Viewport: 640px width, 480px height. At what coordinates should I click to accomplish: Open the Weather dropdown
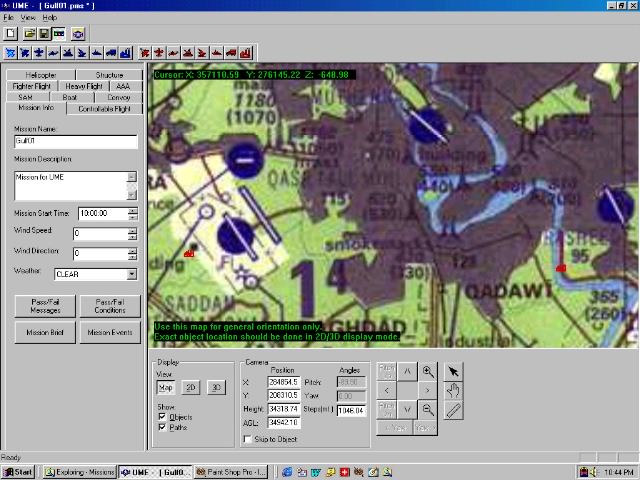[x=132, y=274]
